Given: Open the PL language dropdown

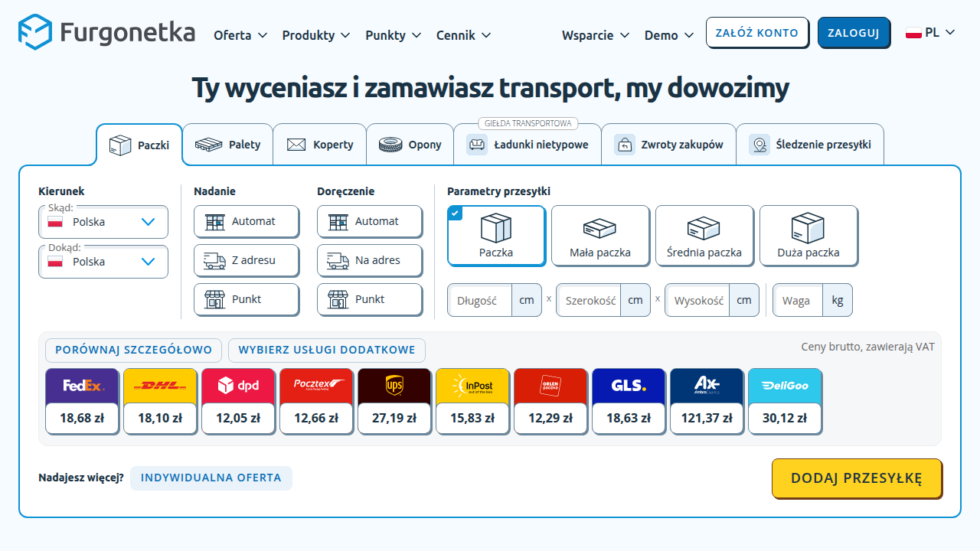Looking at the screenshot, I should click(x=930, y=32).
